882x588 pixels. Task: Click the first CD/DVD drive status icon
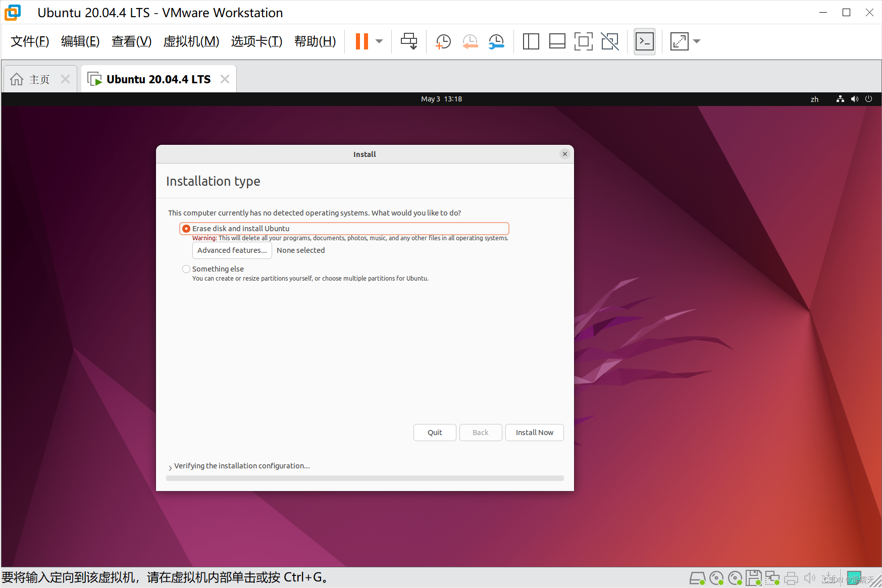[716, 578]
